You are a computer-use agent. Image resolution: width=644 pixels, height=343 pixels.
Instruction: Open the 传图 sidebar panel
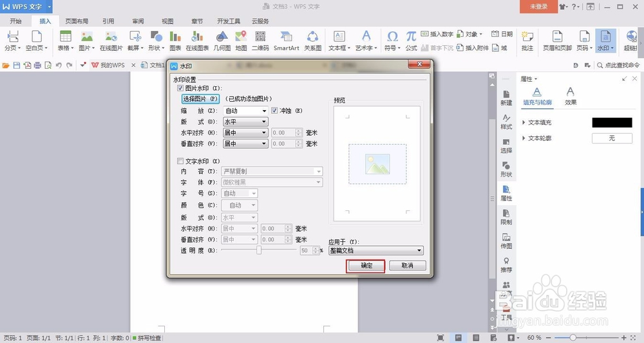(506, 241)
